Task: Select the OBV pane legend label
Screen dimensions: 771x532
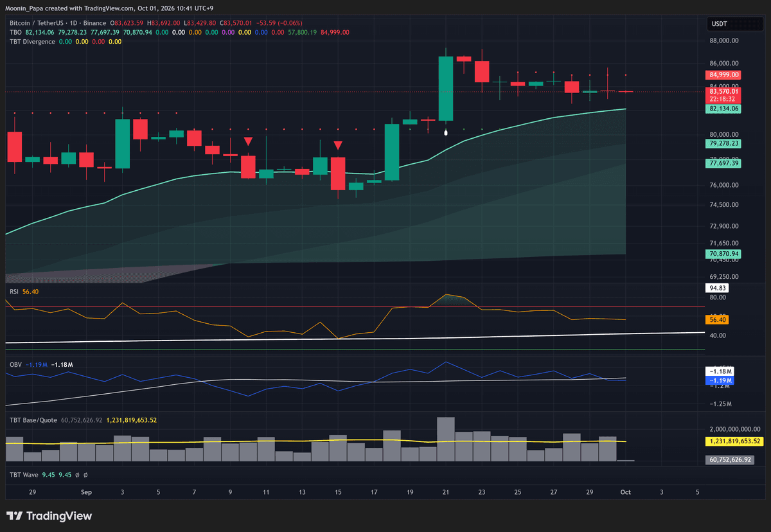Action: (15, 364)
